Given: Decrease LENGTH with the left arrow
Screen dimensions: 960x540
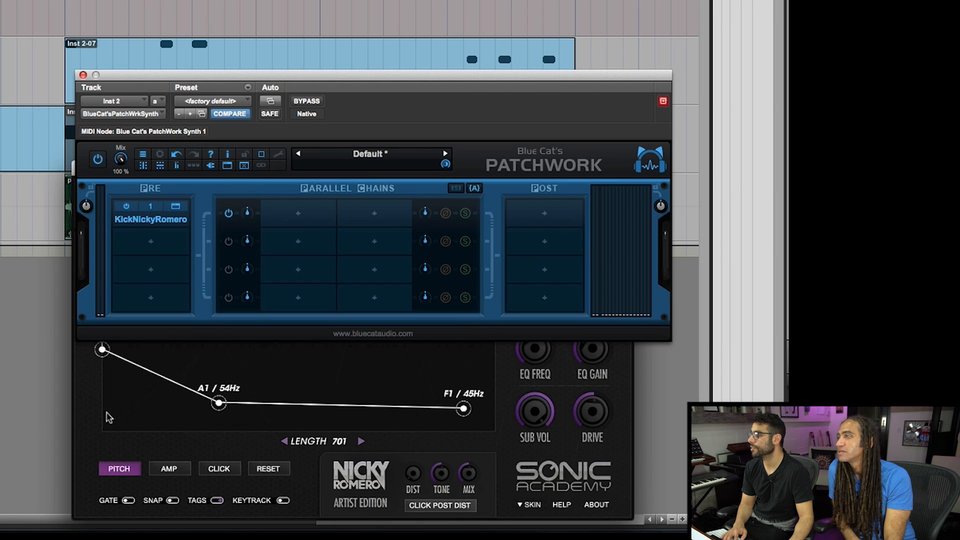Looking at the screenshot, I should 284,441.
